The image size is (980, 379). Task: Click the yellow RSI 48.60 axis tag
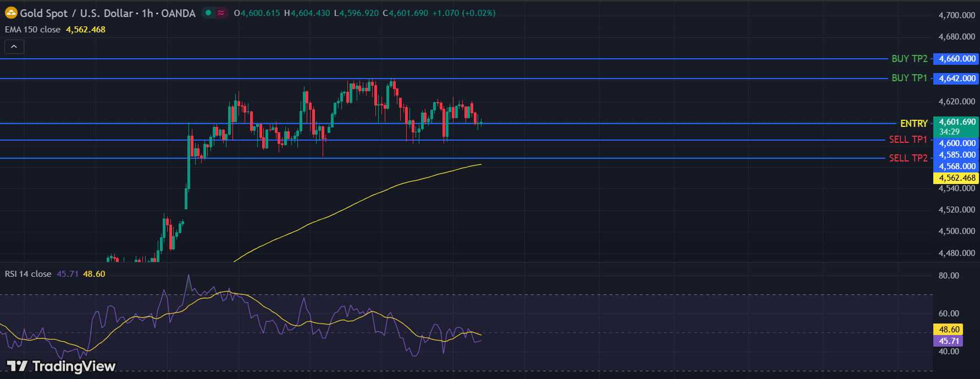click(949, 330)
